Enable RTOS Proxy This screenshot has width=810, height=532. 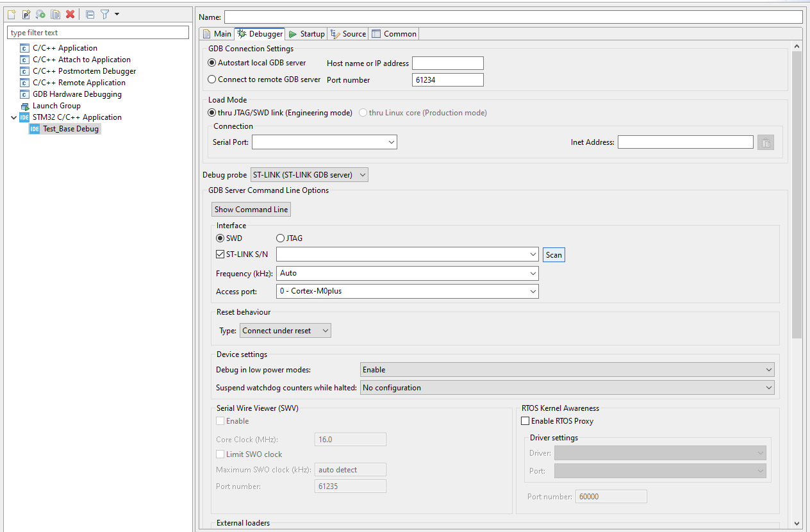pyautogui.click(x=525, y=421)
